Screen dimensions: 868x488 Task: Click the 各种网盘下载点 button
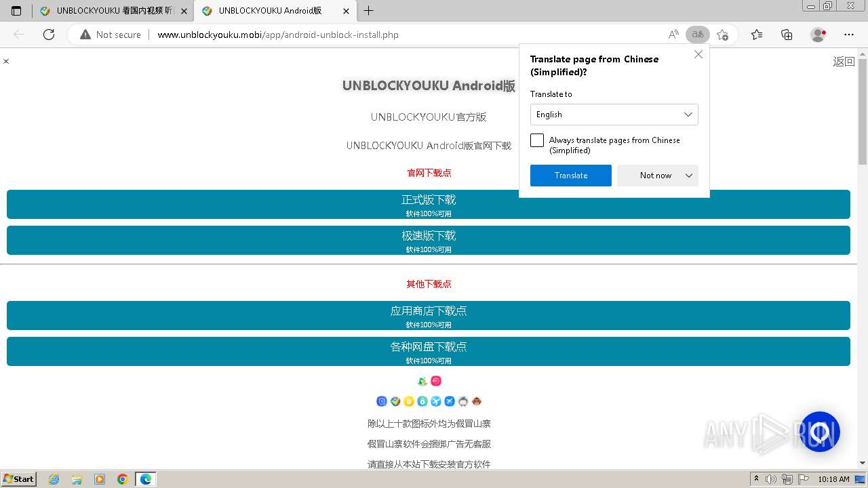429,351
